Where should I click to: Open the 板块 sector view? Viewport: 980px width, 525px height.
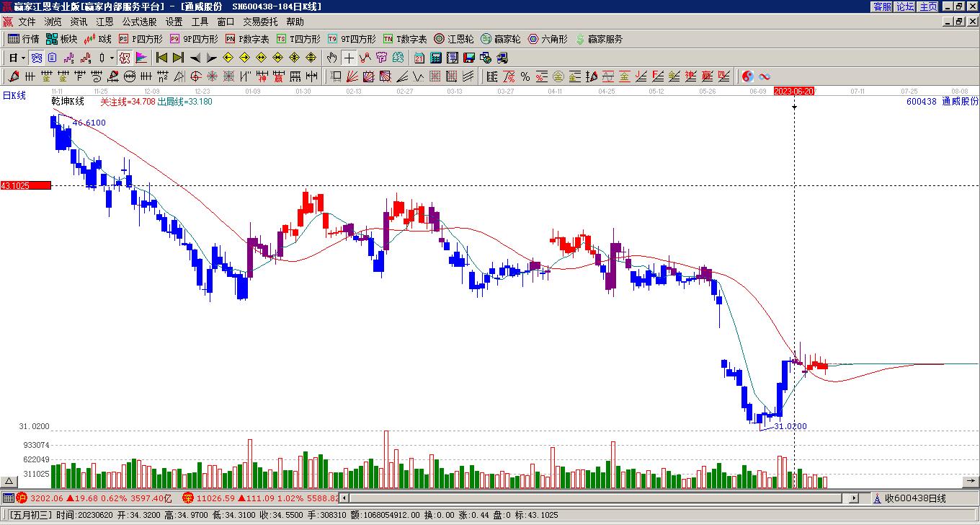click(x=61, y=39)
